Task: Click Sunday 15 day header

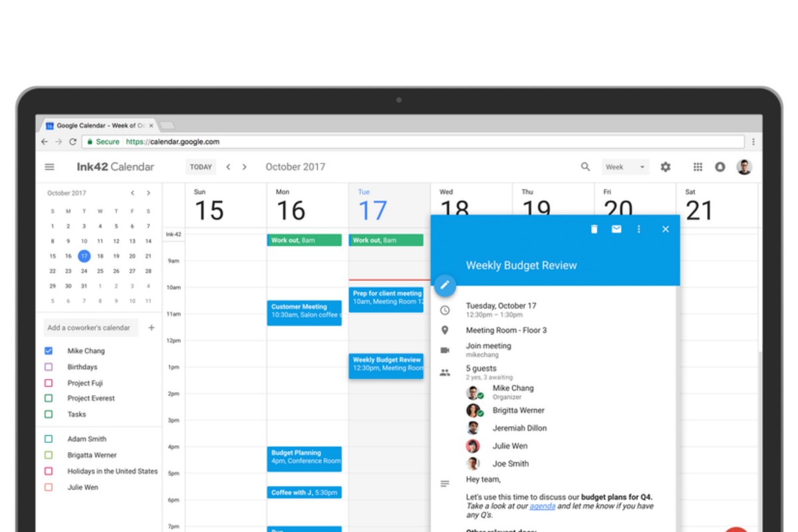Action: (x=209, y=205)
